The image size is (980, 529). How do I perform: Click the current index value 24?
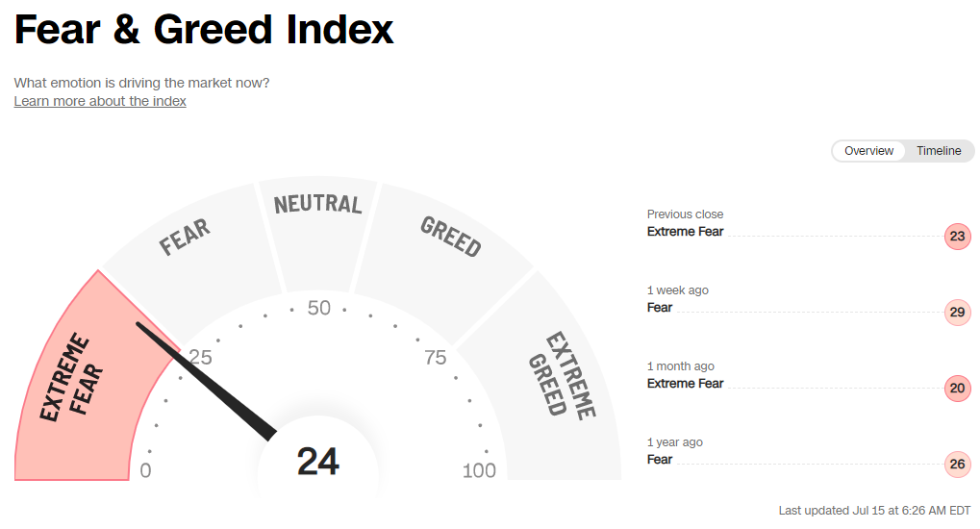point(317,463)
